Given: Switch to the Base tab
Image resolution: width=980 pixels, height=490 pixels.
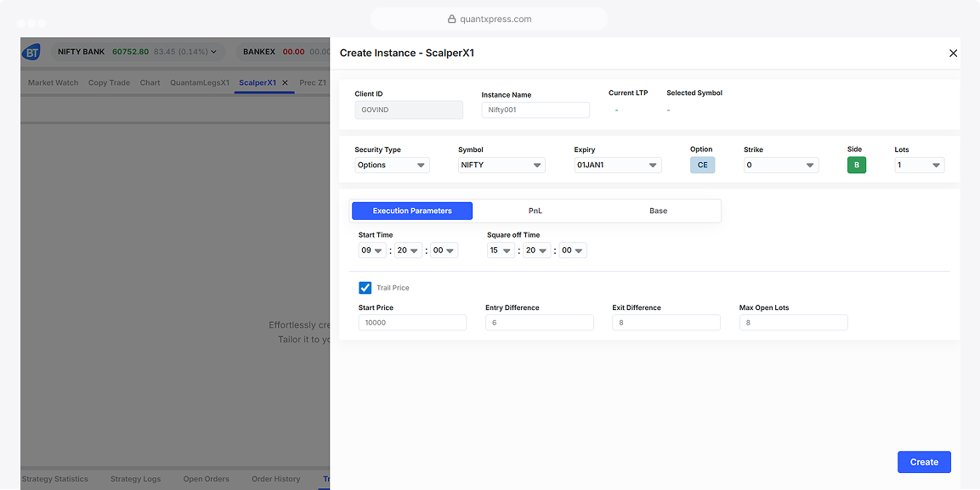Looking at the screenshot, I should coord(658,211).
